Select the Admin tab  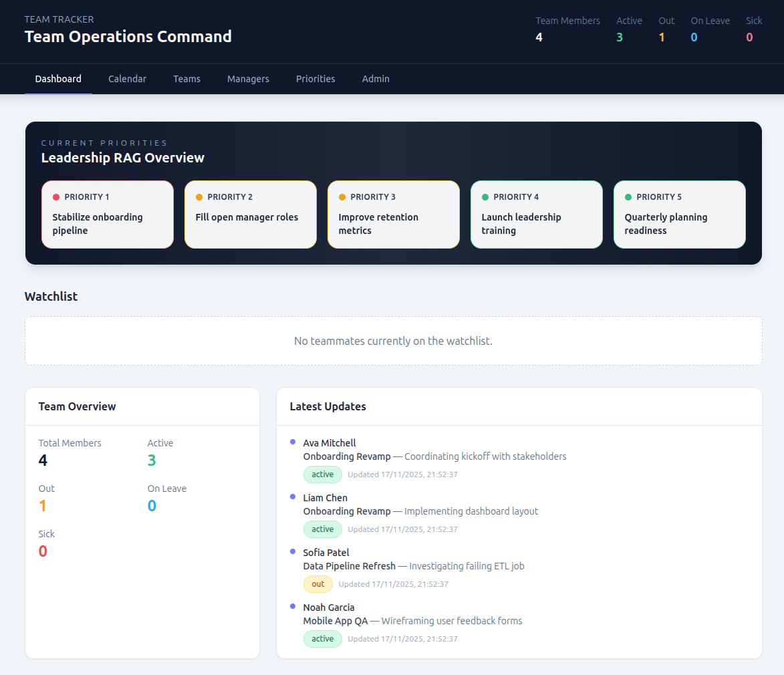(x=376, y=79)
